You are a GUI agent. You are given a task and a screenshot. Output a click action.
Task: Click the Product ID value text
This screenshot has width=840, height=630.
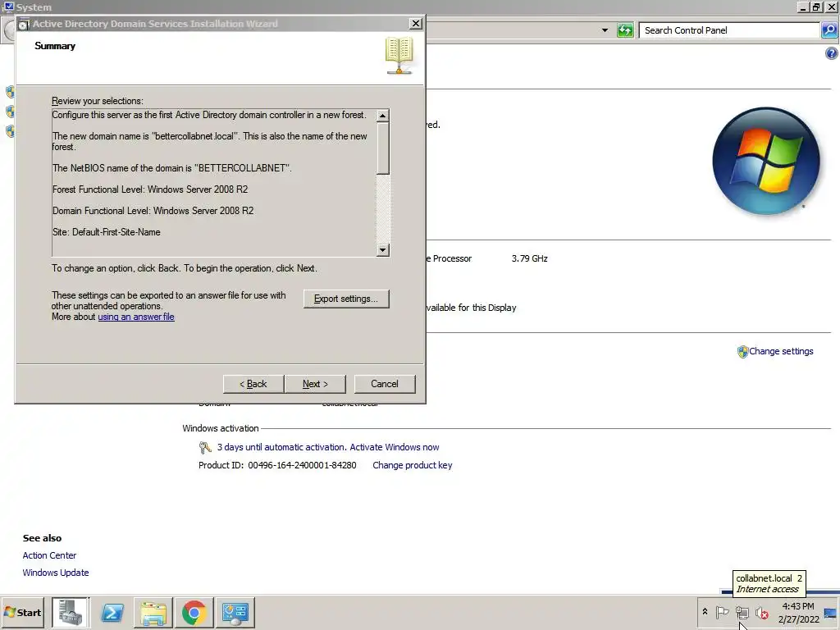[302, 466]
